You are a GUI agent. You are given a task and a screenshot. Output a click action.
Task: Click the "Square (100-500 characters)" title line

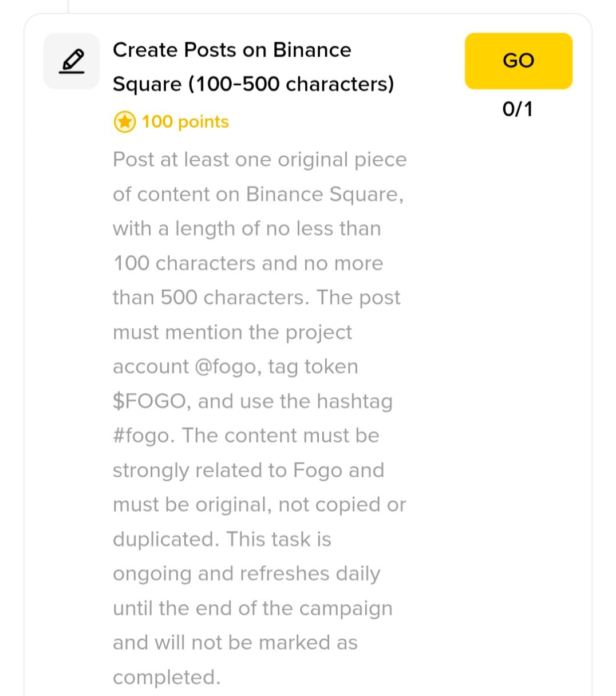coord(253,84)
